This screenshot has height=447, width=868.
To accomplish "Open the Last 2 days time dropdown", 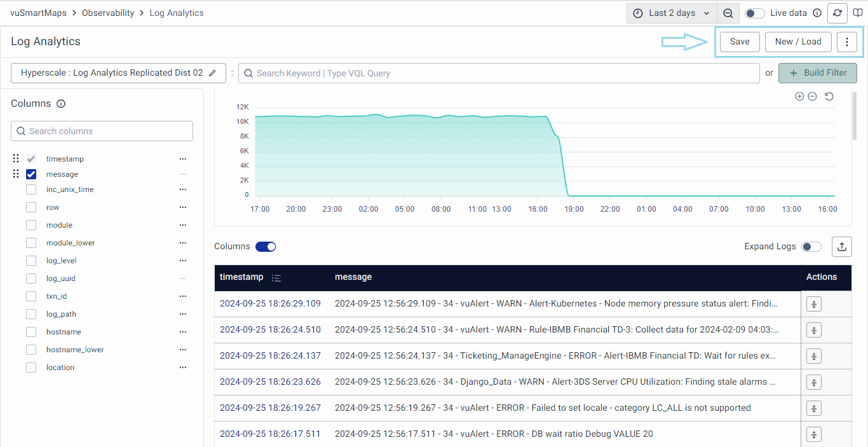I will (x=672, y=13).
